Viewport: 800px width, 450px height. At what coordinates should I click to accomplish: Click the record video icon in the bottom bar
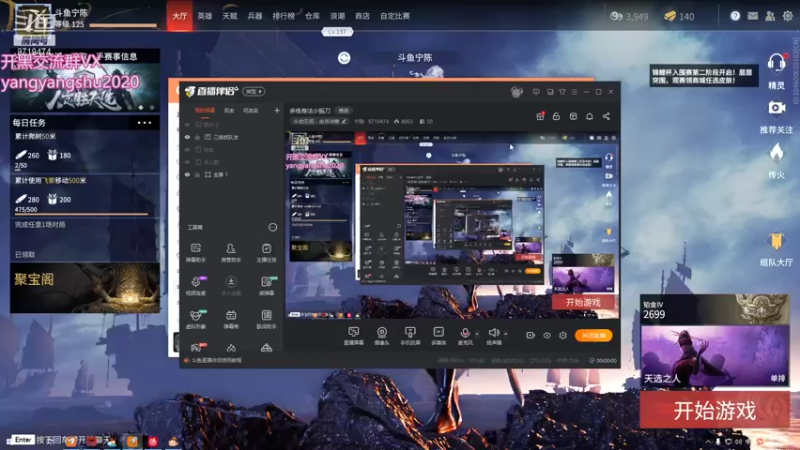(531, 336)
